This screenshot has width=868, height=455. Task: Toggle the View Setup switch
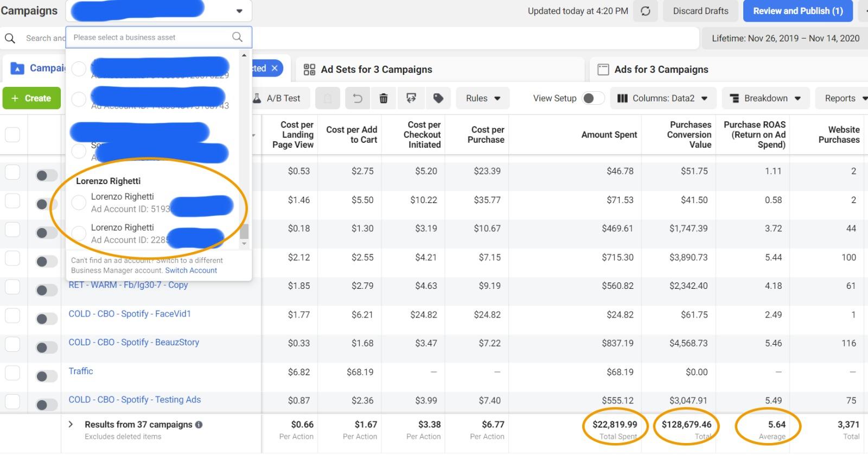tap(592, 98)
